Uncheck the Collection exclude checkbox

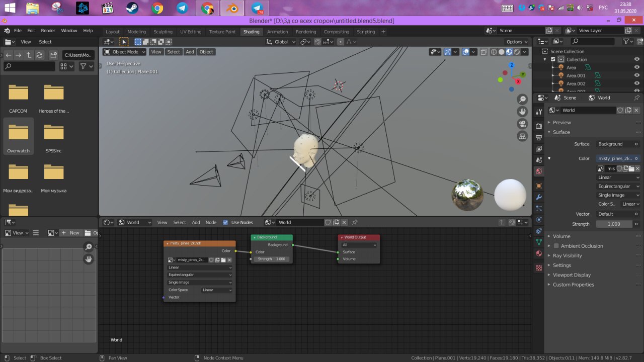pyautogui.click(x=553, y=59)
